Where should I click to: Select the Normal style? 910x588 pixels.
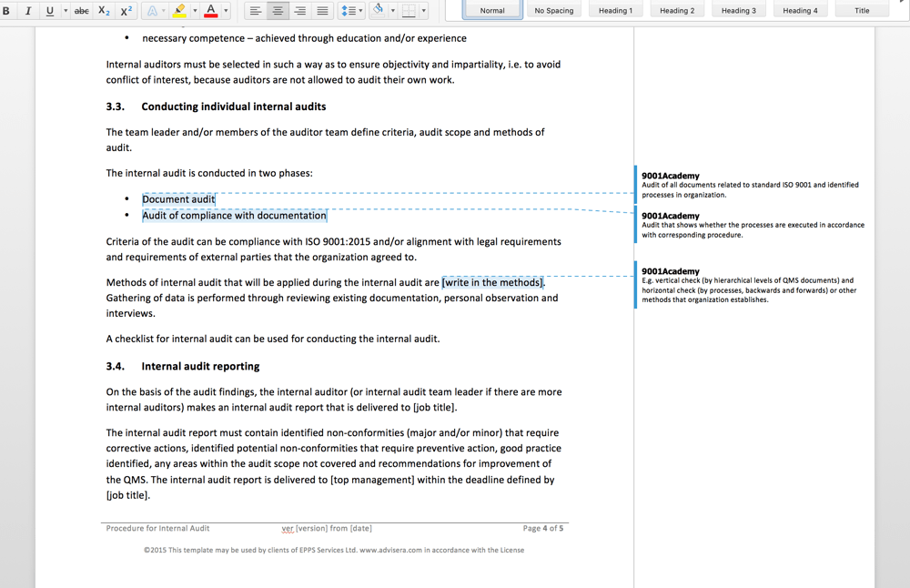pyautogui.click(x=492, y=10)
